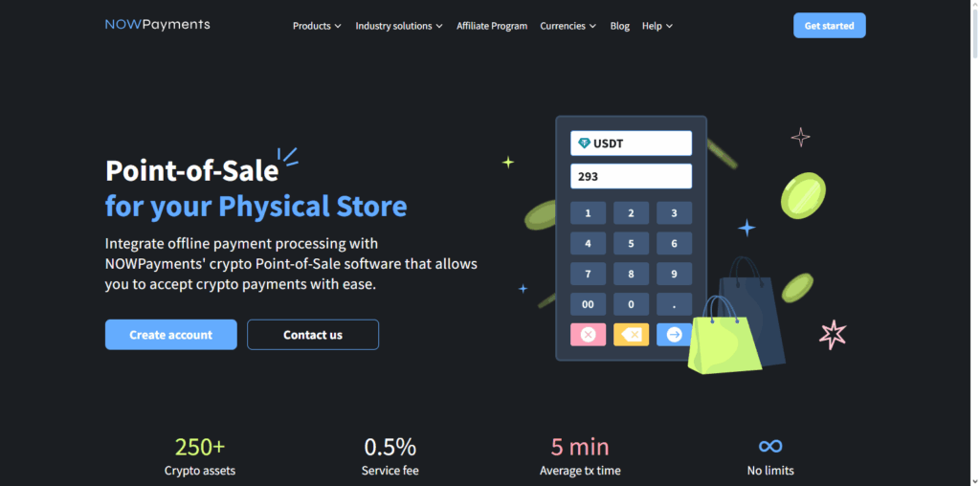Screen dimensions: 980x486
Task: Expand the Help dropdown menu
Action: click(657, 26)
